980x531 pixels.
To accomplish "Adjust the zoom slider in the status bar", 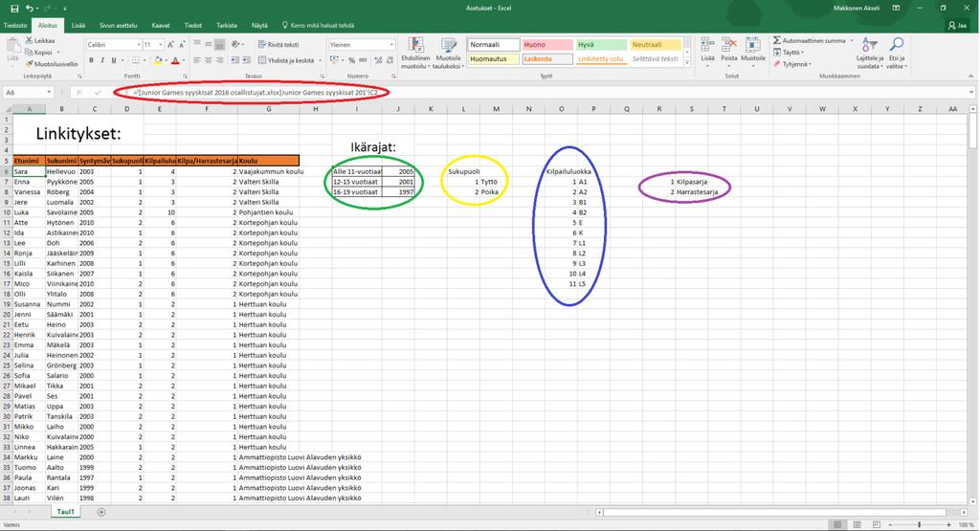I will pos(920,524).
